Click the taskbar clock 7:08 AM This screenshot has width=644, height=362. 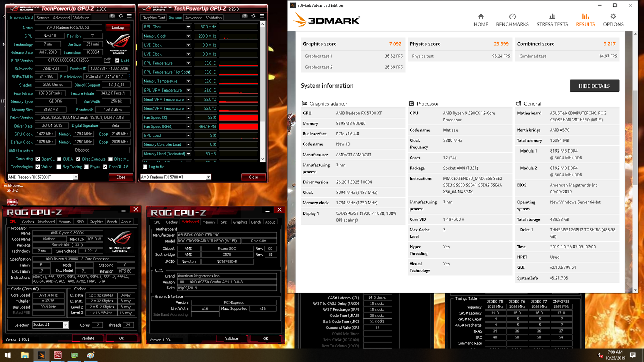615,352
